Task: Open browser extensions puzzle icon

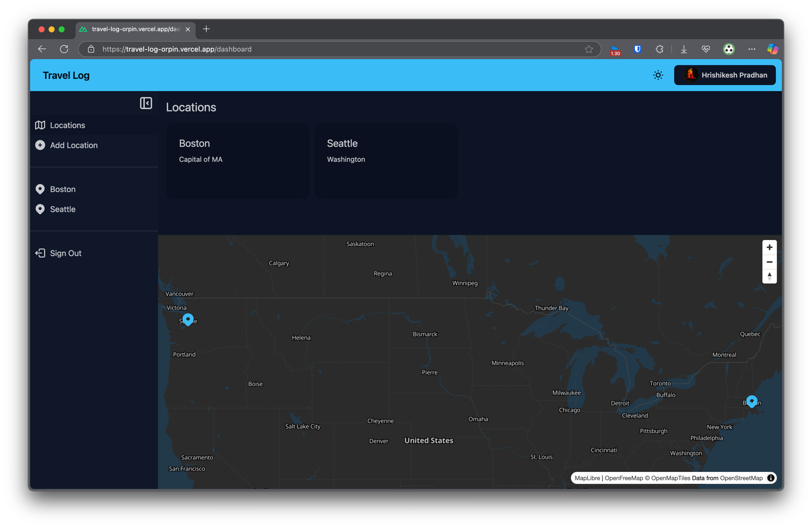Action: [659, 49]
